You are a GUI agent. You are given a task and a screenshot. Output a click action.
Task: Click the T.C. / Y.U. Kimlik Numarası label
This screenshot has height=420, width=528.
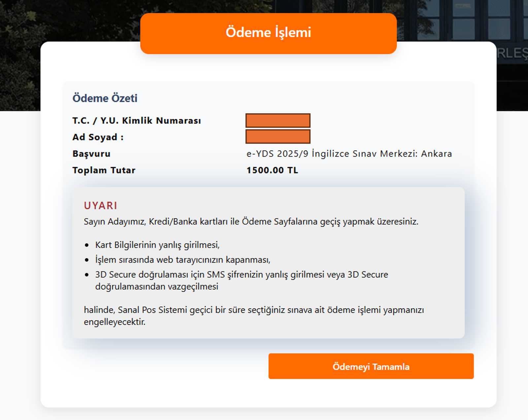pos(137,120)
